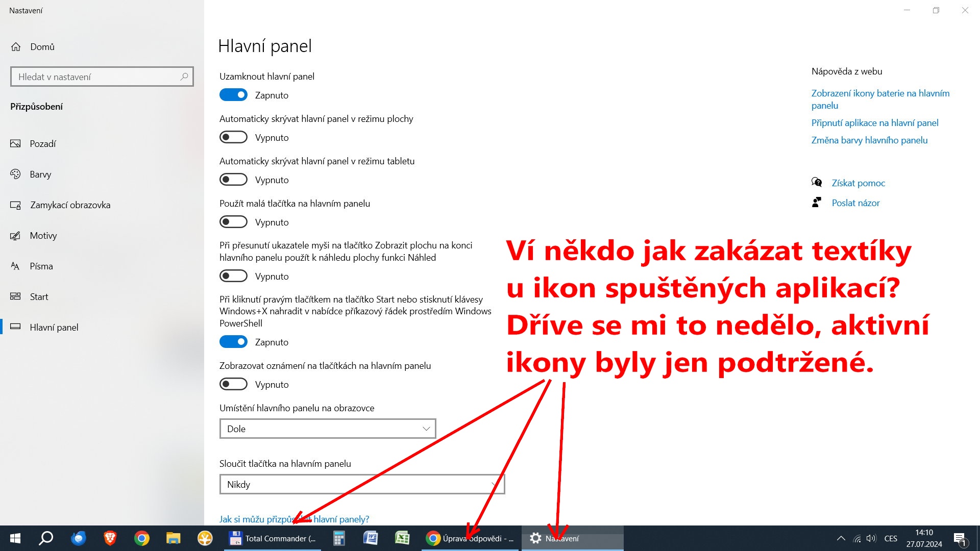
Task: Show hidden tray icons chevron
Action: click(841, 539)
